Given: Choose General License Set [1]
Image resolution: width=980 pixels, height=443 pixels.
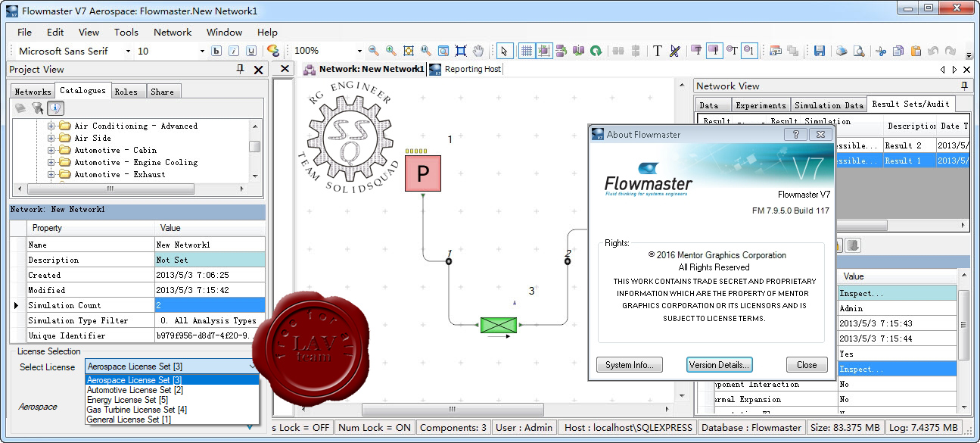Looking at the screenshot, I should tap(173, 420).
